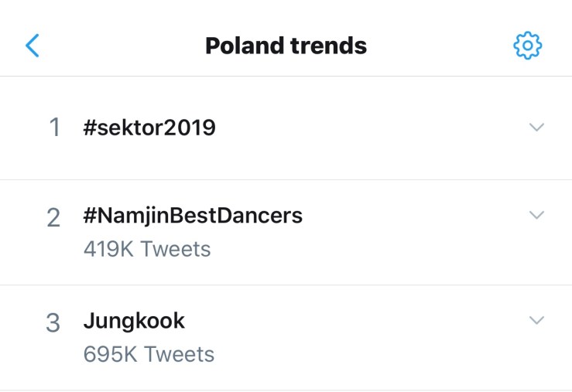Click the Poland trends title
Screen dimensions: 572x392
(x=286, y=46)
